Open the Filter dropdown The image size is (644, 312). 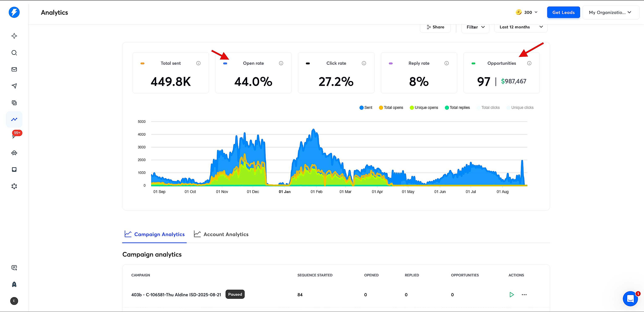[475, 27]
